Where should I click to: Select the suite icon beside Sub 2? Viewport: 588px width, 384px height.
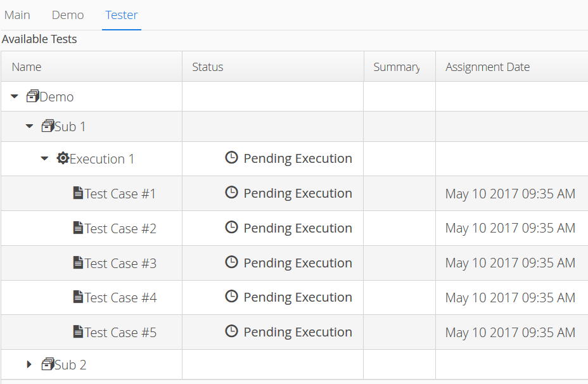point(48,364)
